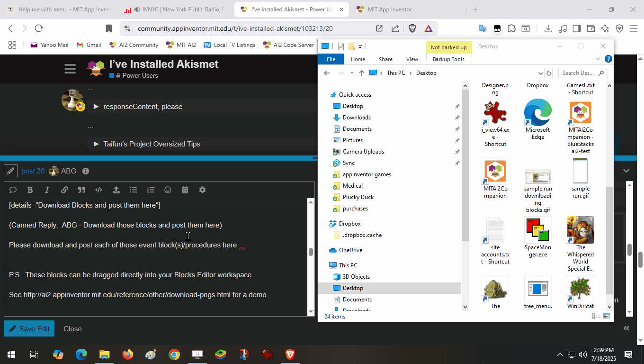Click the Italic formatting icon in editor
This screenshot has width=644, height=364.
(47, 190)
